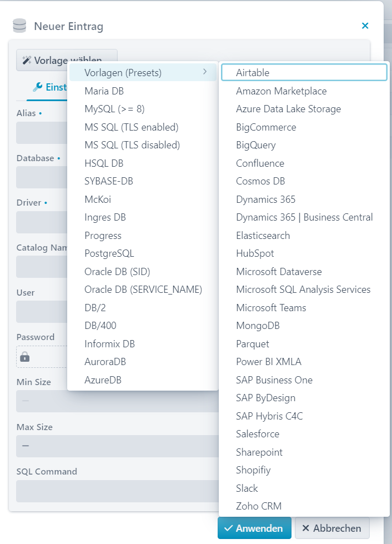Choose Amazon Marketplace preset

[304, 91]
